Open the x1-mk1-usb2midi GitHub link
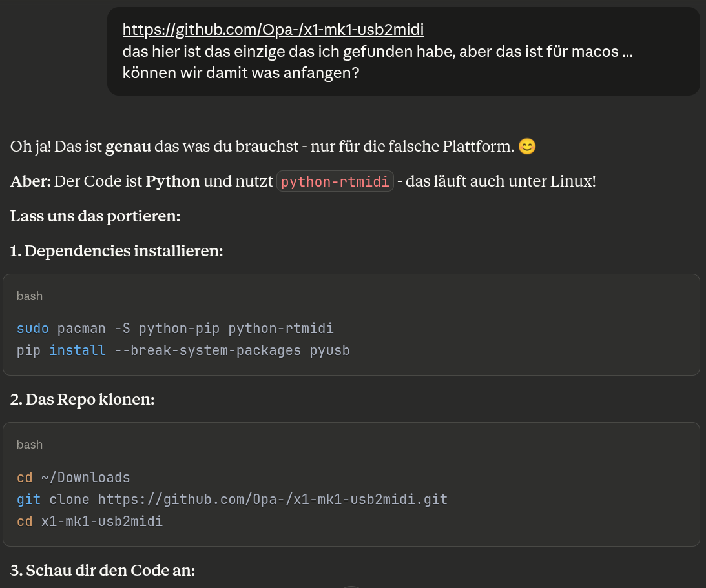 pos(273,30)
